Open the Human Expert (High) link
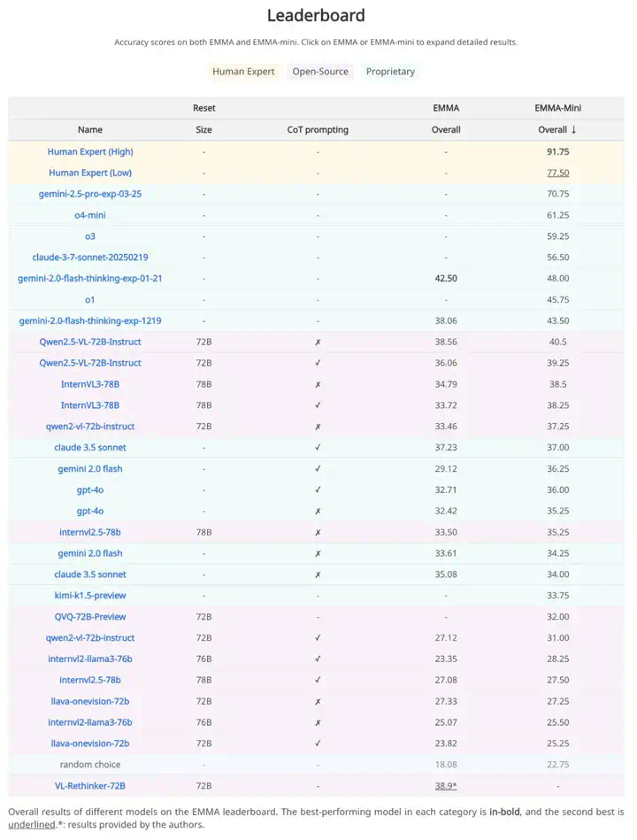Viewport: 637px width, 840px height. coord(90,151)
